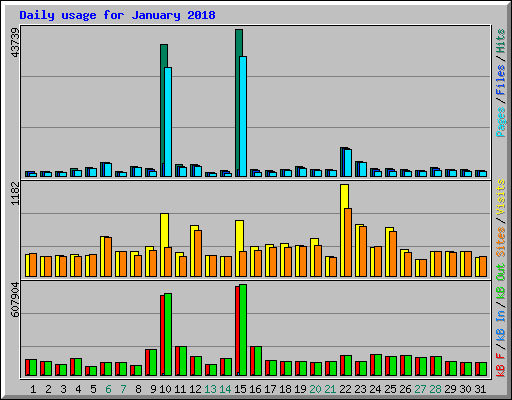512x400 pixels.
Task: Select the cyan Pages bar for day 22
Action: [x=348, y=163]
